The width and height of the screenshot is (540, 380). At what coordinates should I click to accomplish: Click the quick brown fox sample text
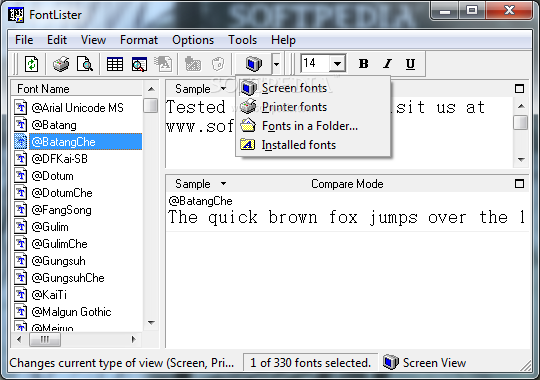click(346, 217)
